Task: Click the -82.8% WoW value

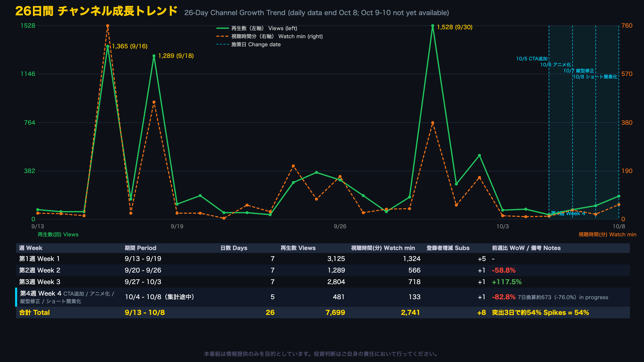Action: (504, 297)
